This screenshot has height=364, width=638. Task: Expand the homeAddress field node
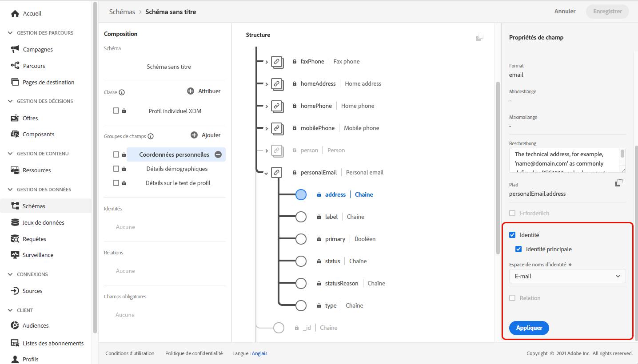(x=267, y=84)
